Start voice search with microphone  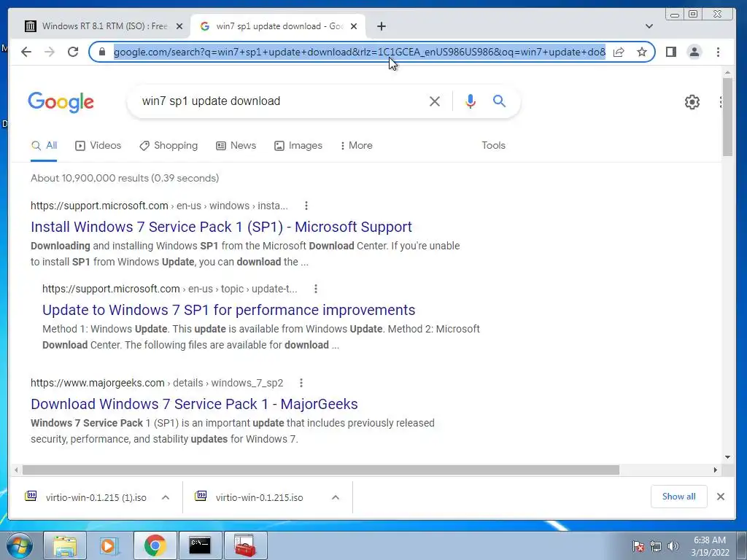click(471, 101)
